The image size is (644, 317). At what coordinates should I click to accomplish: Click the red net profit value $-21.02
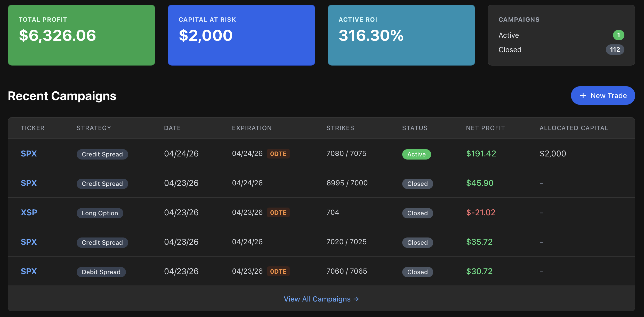click(x=481, y=212)
